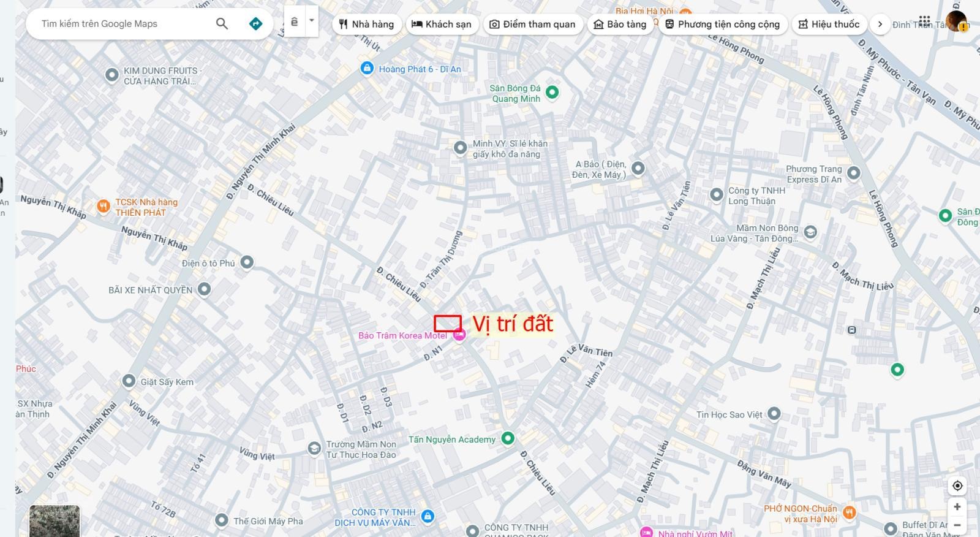The image size is (980, 537).
Task: Switch to satellite layer thumbnail
Action: pos(55,521)
